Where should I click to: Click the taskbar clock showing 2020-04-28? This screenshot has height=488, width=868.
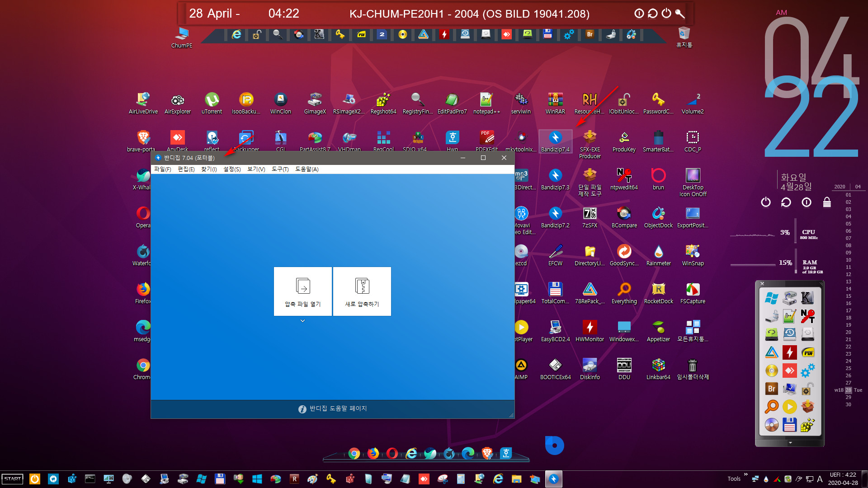tap(843, 479)
